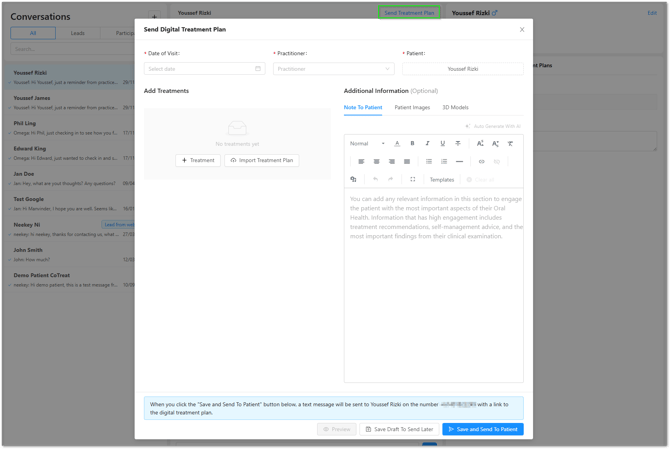Click Save and Send To Patient

click(483, 429)
